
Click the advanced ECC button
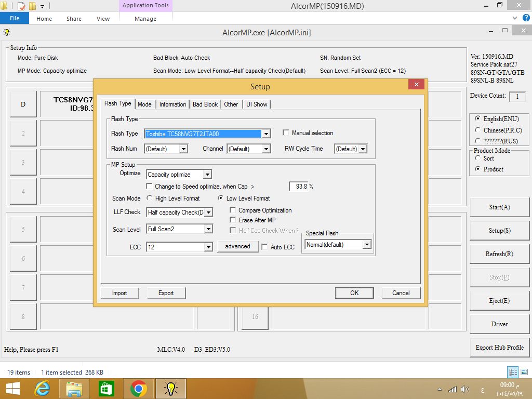237,246
